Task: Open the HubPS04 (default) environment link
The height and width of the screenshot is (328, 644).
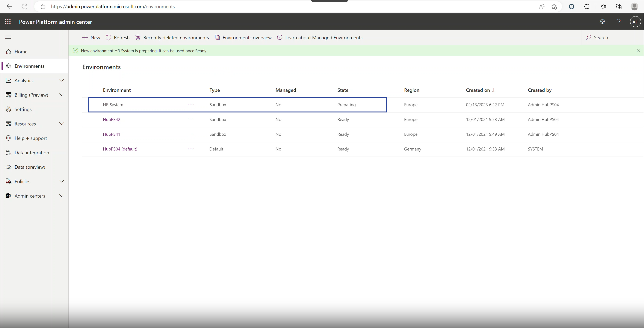Action: tap(120, 149)
